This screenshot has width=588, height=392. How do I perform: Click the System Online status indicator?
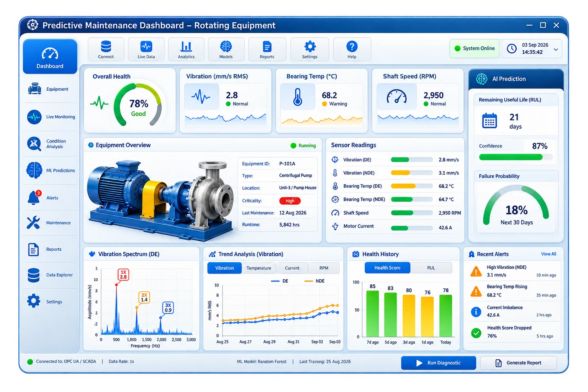tap(474, 49)
